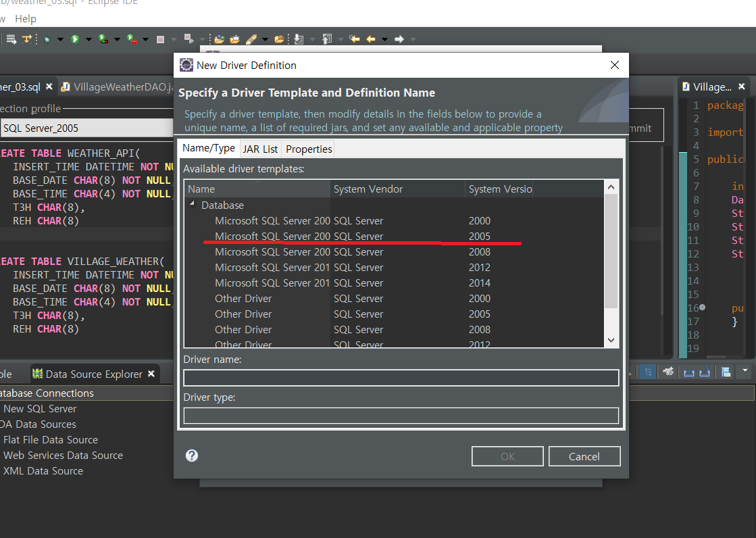Click the Export profiles icon in Data Source Explorer
The image size is (756, 538).
pos(705,372)
